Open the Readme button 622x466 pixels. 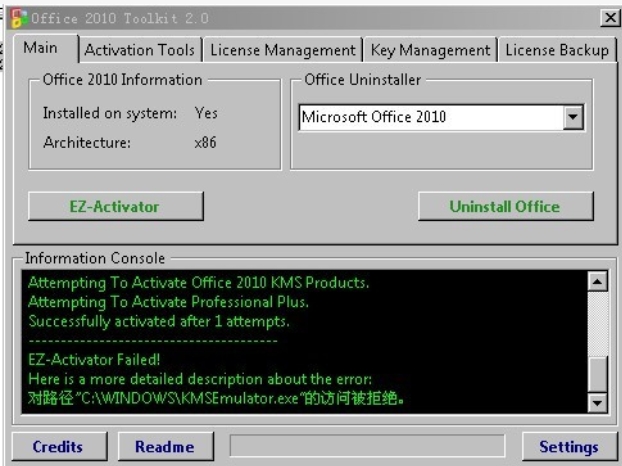[x=165, y=447]
